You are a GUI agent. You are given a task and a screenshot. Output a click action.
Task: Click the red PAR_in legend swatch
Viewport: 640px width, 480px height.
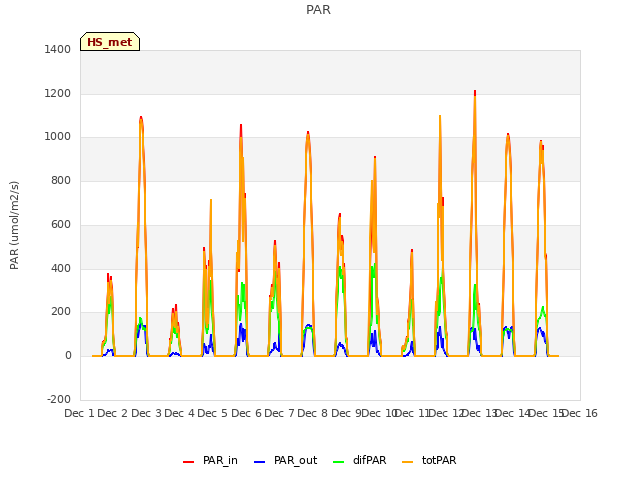(x=189, y=462)
